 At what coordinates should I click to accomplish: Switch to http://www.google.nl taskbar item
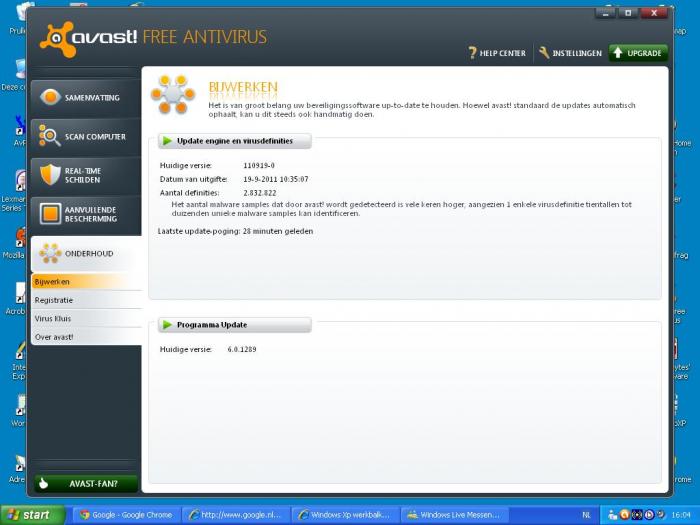236,515
